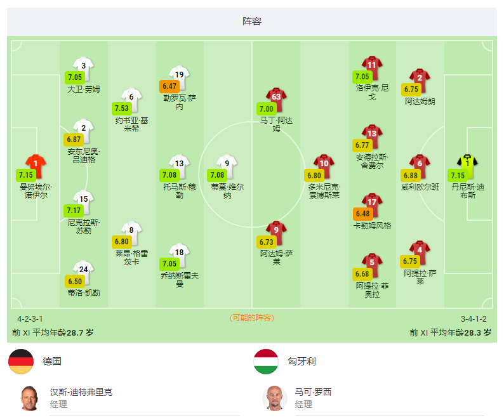This screenshot has height=420, width=504.
Task: Open the 匈牙利 team link
Action: (x=302, y=362)
